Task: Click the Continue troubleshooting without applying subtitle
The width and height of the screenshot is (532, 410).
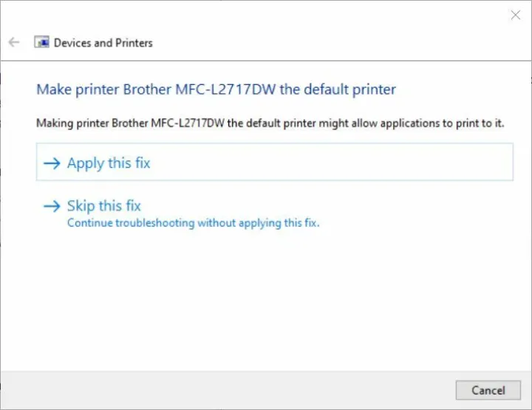Action: point(193,222)
